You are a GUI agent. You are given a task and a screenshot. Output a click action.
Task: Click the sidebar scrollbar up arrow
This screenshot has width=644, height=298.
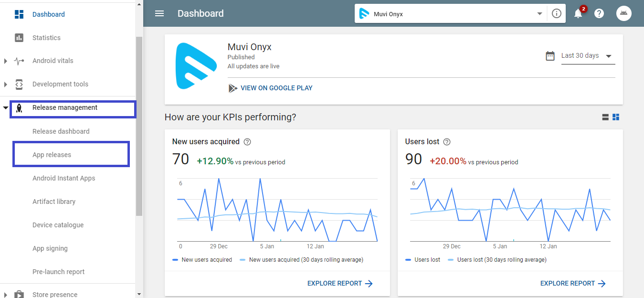coord(139,4)
